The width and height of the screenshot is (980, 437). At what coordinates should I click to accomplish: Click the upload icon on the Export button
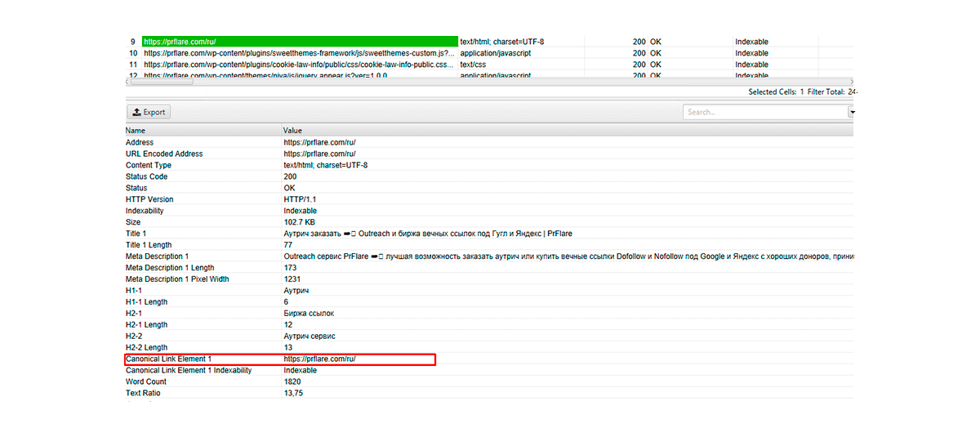click(x=136, y=113)
